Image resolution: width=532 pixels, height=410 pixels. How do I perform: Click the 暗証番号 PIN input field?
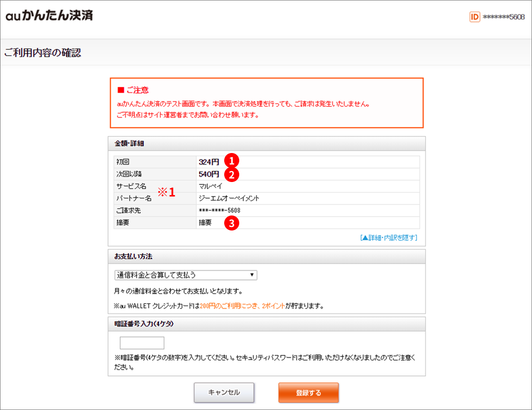142,342
